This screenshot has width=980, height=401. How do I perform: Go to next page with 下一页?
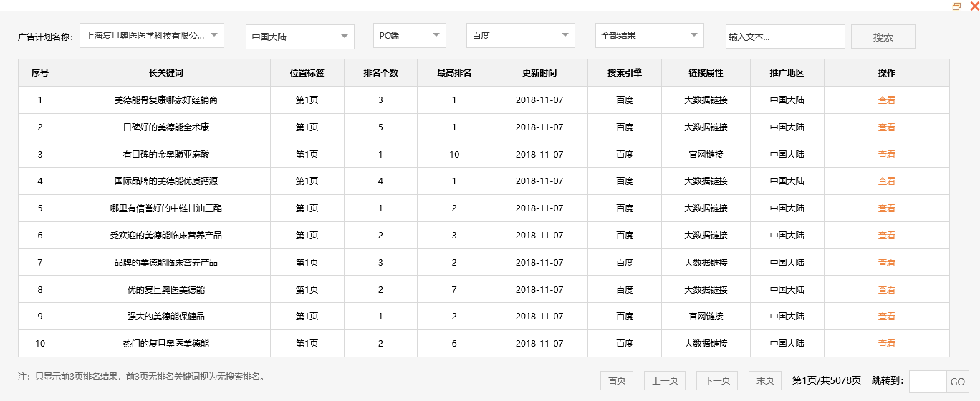coord(717,381)
